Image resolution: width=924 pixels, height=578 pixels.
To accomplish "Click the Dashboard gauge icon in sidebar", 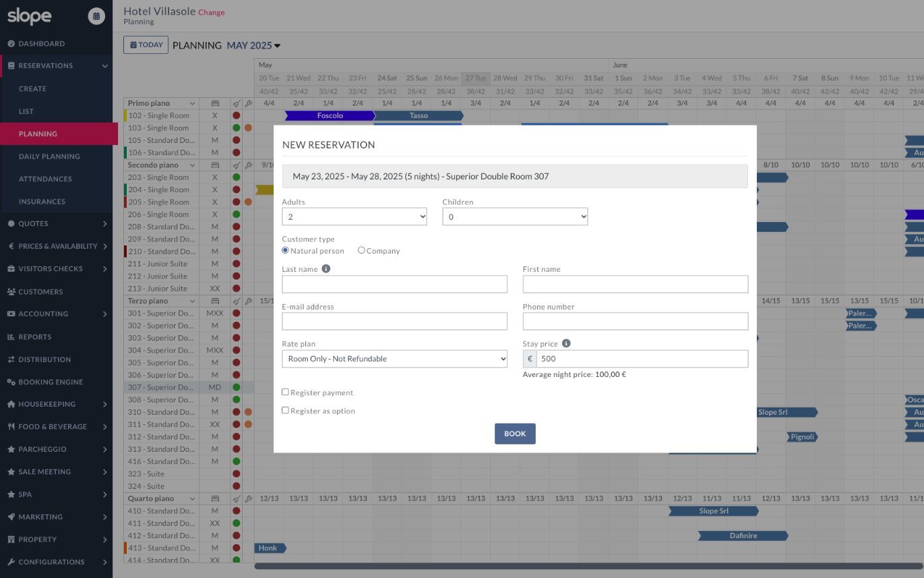I will click(11, 44).
